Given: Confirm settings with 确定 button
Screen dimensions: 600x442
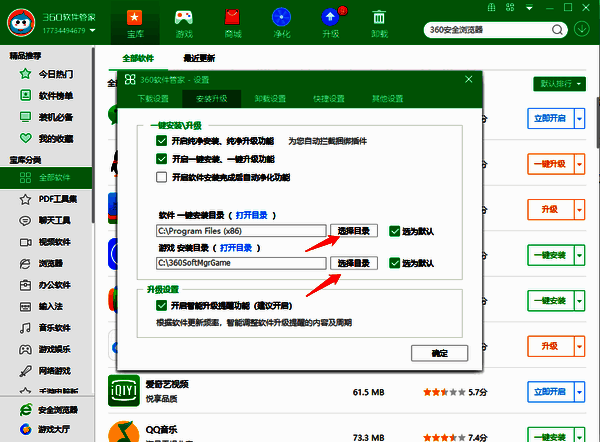Looking at the screenshot, I should tap(439, 353).
